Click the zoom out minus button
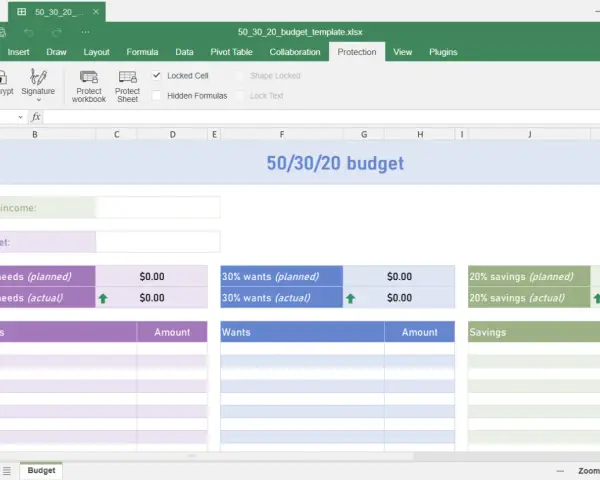Screen dimensions: 600x480 pos(560,471)
